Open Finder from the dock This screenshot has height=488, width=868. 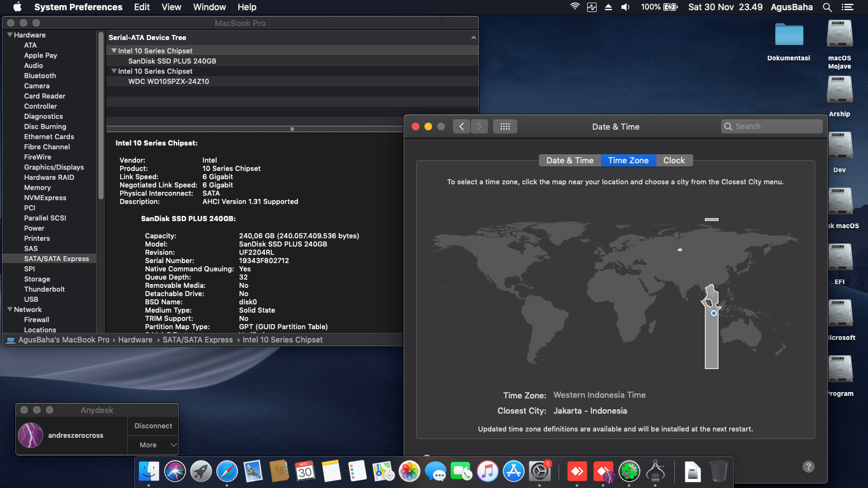coord(149,471)
